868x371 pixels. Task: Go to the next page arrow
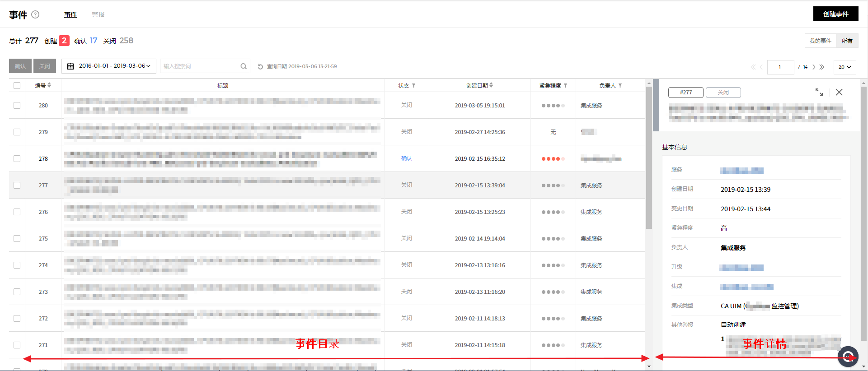tap(814, 67)
